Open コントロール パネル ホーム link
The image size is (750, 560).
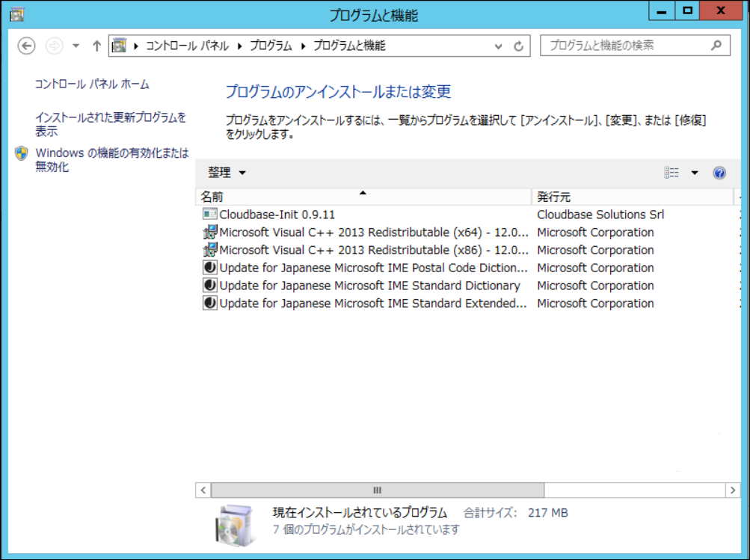coord(92,84)
